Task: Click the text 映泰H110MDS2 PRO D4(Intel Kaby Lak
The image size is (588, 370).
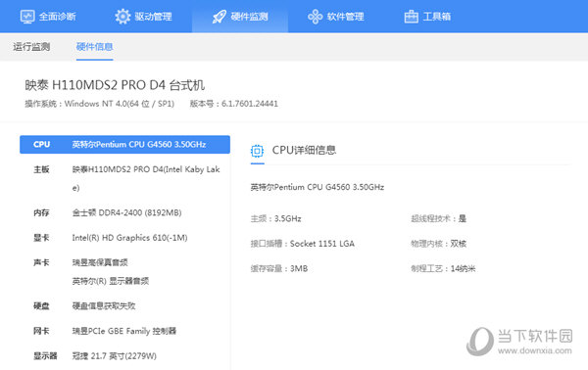Action: 146,169
